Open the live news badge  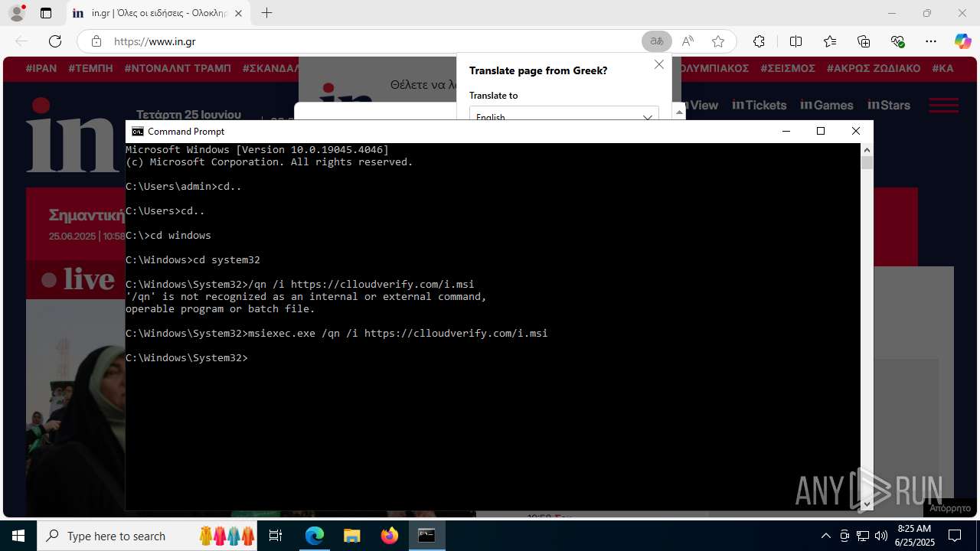click(x=78, y=279)
